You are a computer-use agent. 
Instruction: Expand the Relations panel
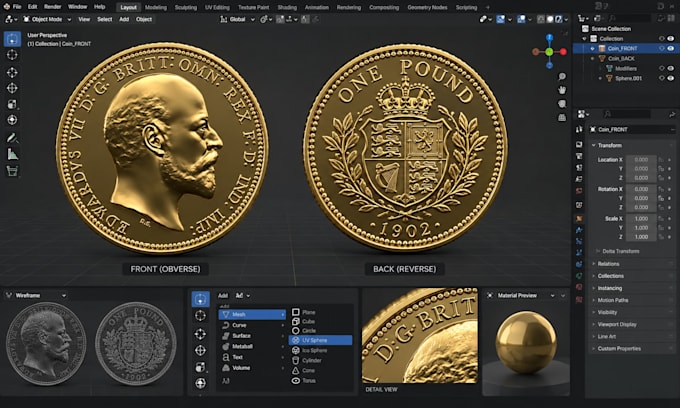click(x=608, y=264)
